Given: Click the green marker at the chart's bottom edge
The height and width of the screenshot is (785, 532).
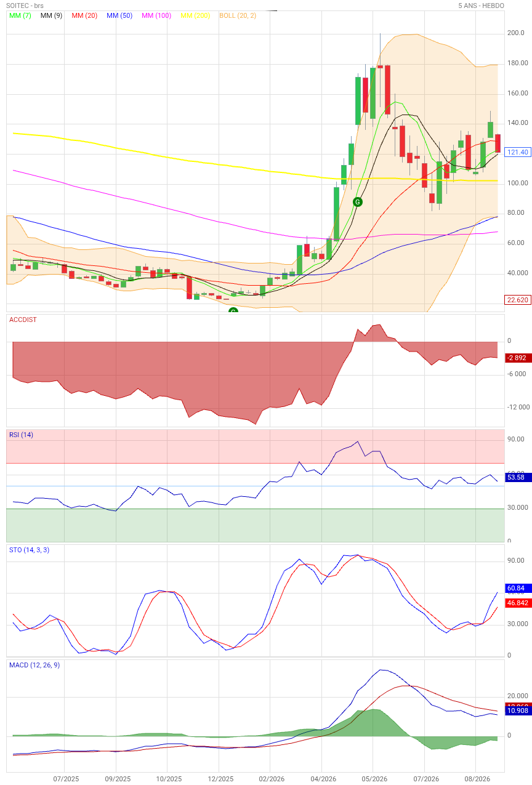Looking at the screenshot, I should 233,310.
